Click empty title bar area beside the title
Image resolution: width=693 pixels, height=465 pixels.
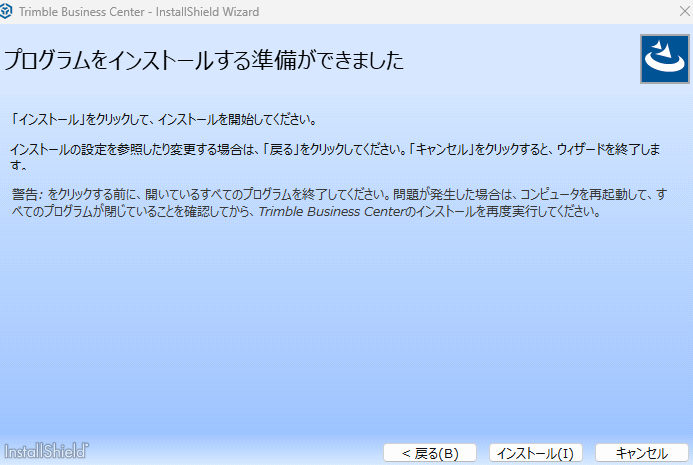tap(450, 12)
